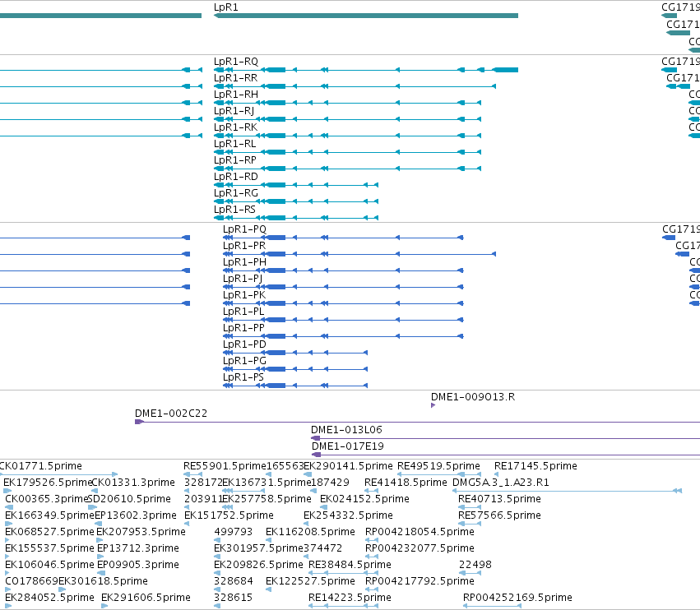Open the 499793 feature label

click(x=233, y=532)
